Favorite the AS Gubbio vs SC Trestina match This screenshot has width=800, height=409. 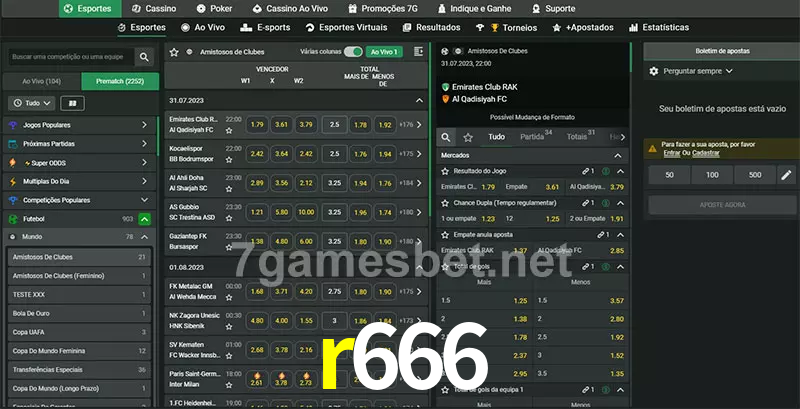point(229,218)
